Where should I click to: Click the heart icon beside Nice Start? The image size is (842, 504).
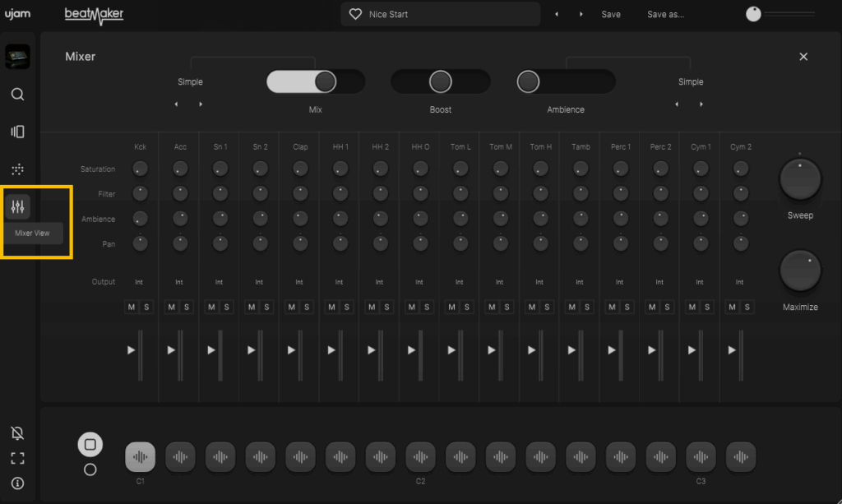(355, 13)
